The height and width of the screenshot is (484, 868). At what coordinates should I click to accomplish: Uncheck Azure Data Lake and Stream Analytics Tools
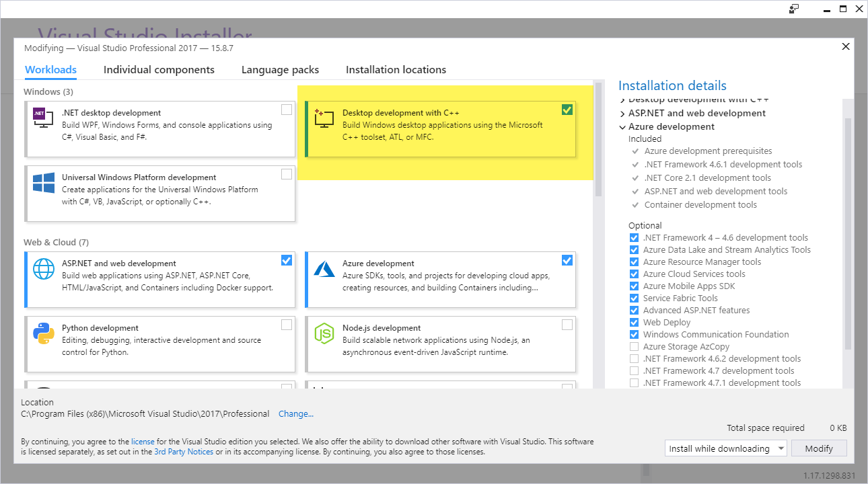coord(634,250)
